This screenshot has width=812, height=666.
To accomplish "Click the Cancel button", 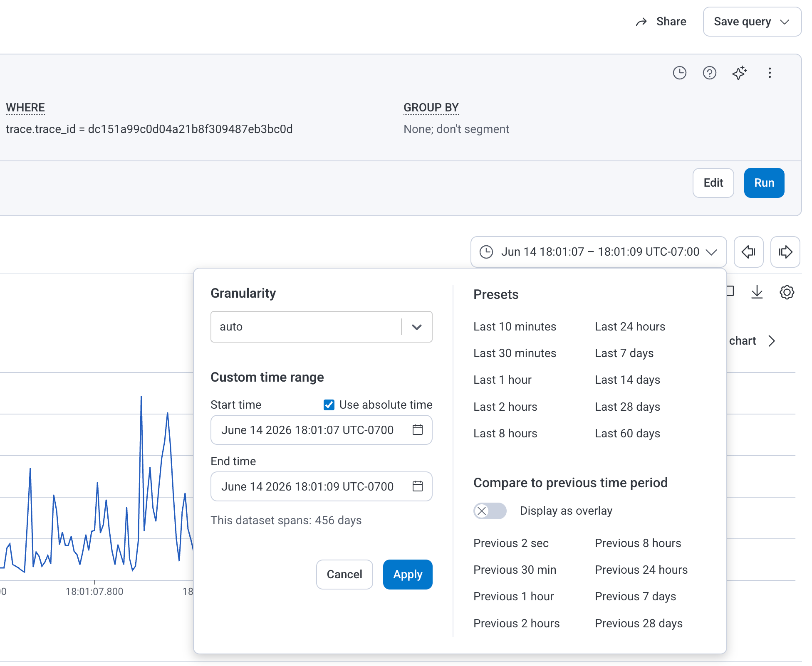I will click(x=344, y=575).
